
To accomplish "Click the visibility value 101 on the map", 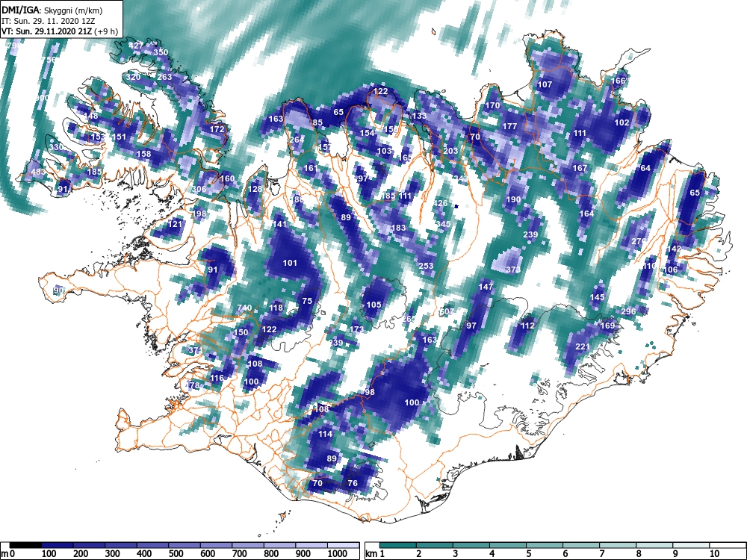I will click(x=290, y=263).
